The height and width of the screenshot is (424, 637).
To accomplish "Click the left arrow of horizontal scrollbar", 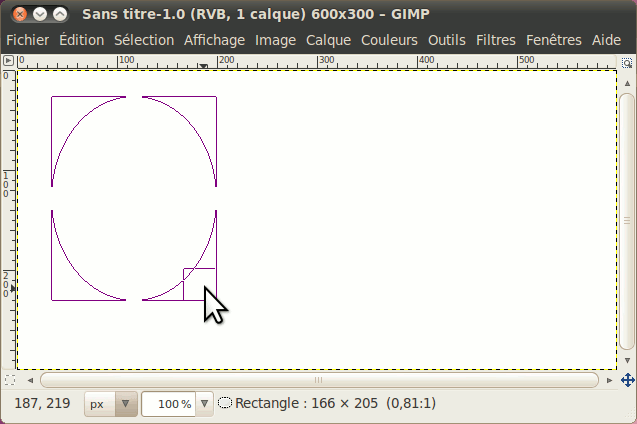I will [28, 380].
